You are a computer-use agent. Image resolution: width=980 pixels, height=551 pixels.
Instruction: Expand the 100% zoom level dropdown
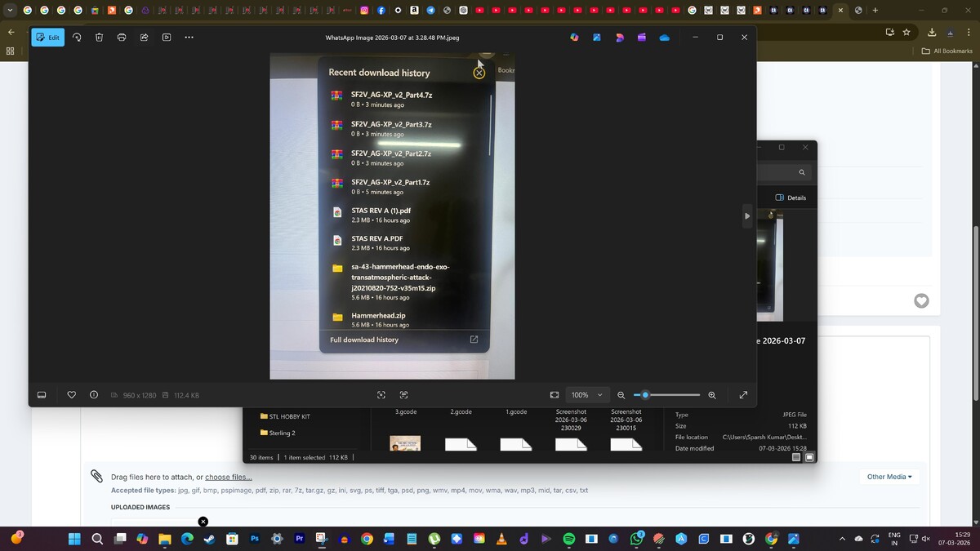click(586, 395)
